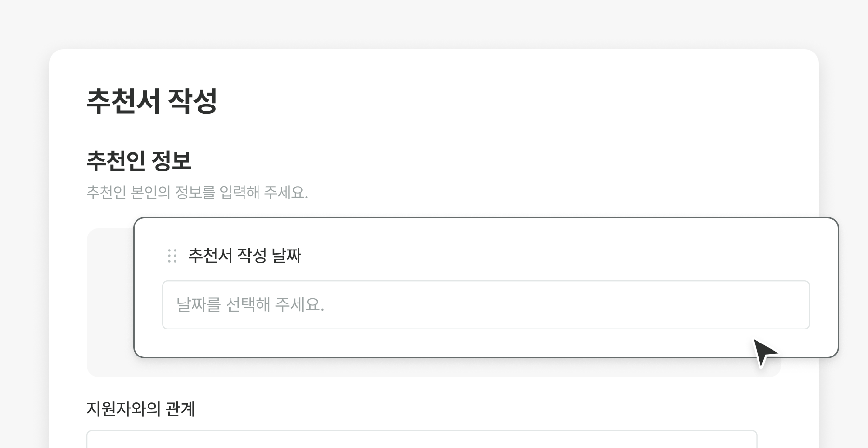
Task: Click the '주세요.' end of the date placeholder text
Action: (299, 305)
